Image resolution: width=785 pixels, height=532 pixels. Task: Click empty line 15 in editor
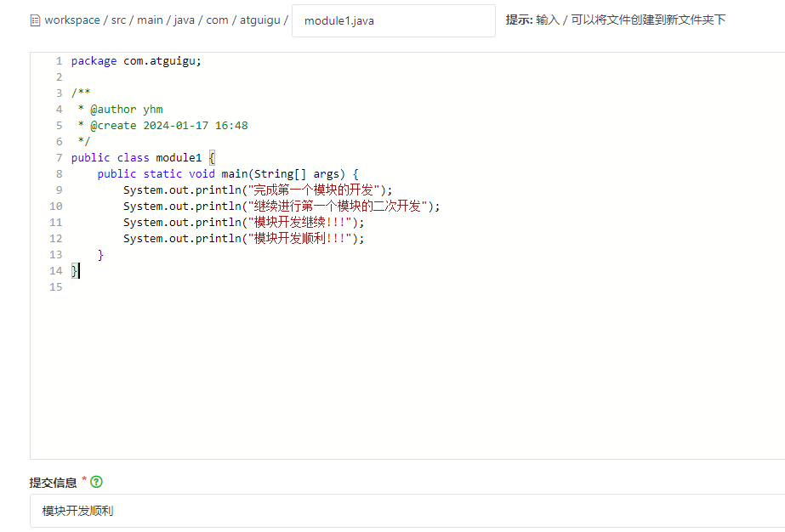click(x=255, y=287)
